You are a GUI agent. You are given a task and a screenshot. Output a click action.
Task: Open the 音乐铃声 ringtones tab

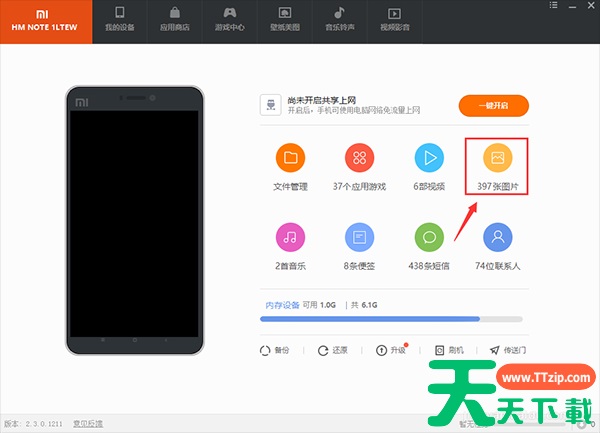click(x=339, y=22)
